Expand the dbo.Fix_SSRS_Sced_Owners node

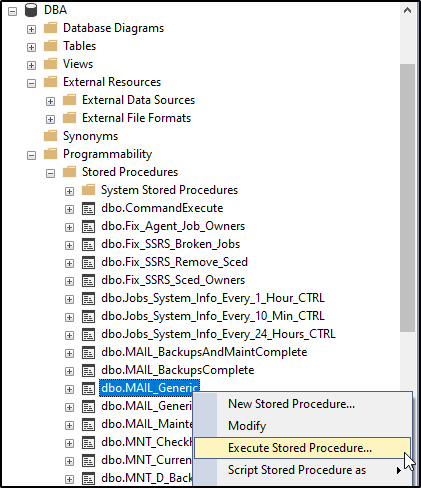69,281
